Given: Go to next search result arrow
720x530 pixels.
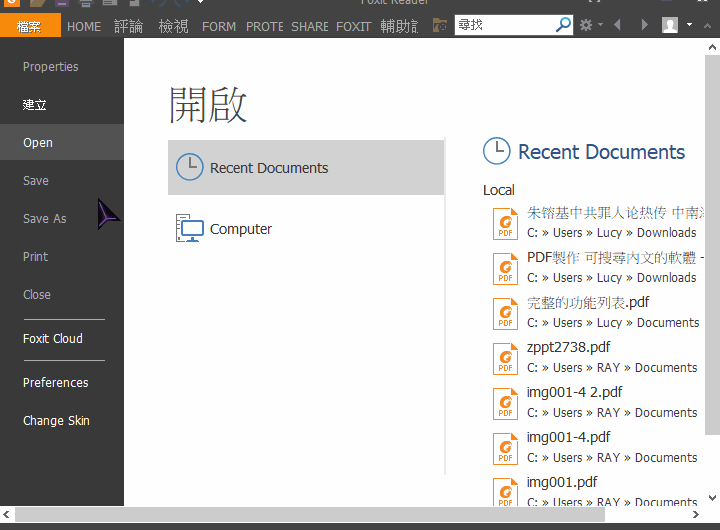Looking at the screenshot, I should (644, 24).
